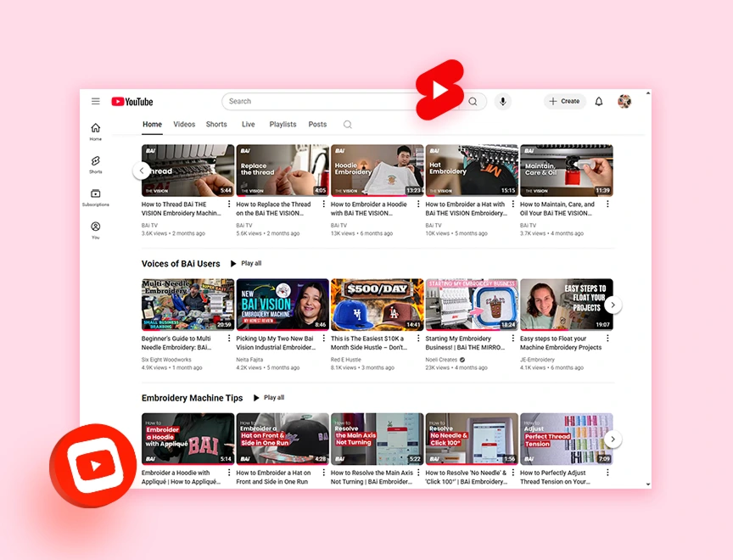Open title How to Replace the Thread
This screenshot has width=733, height=560.
tap(273, 209)
